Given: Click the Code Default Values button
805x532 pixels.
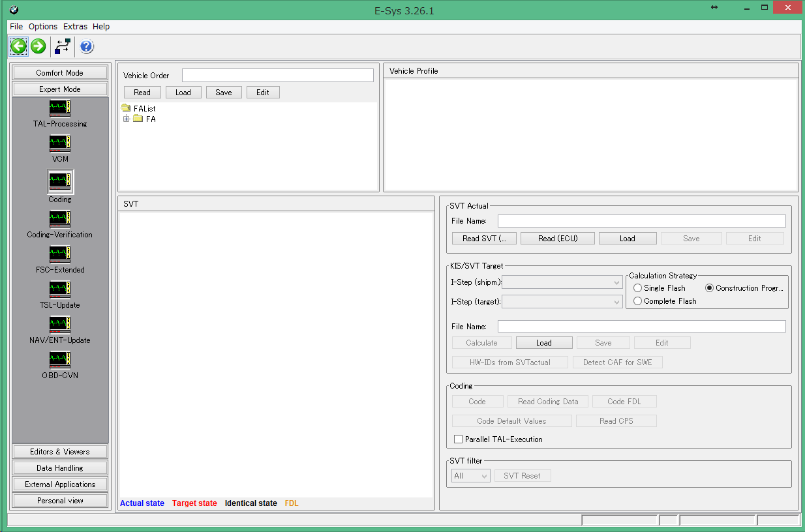Looking at the screenshot, I should click(x=512, y=421).
